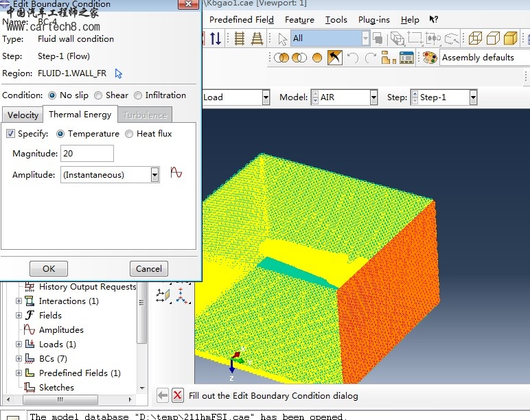Screen dimensions: 530x420
Task: Toggle the Specify checkbox
Action: 10,134
